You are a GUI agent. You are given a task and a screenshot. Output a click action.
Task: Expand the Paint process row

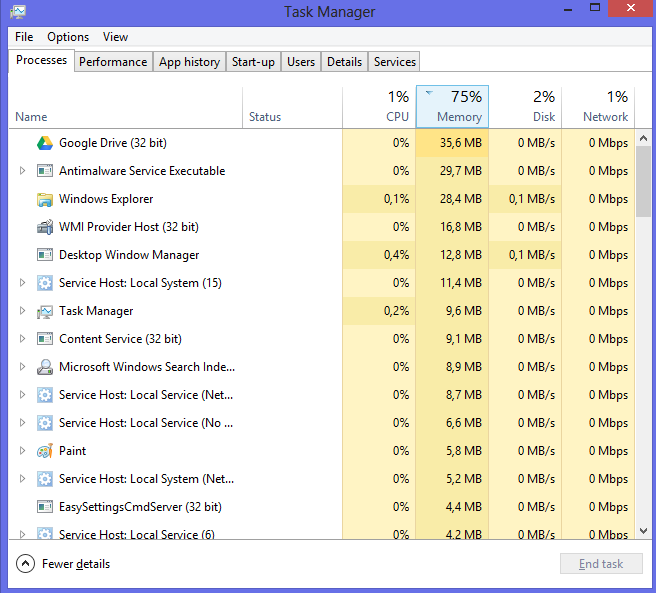pyautogui.click(x=23, y=451)
